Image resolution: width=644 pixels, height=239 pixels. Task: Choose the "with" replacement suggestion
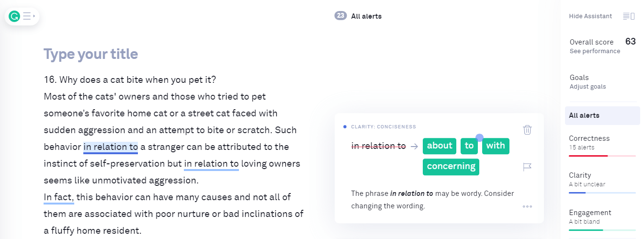pyautogui.click(x=496, y=146)
